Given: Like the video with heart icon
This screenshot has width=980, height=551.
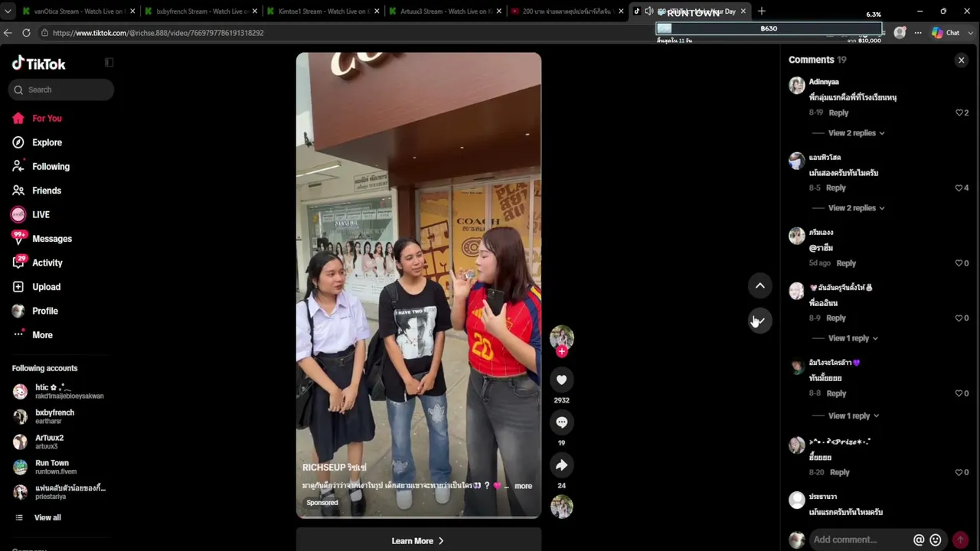Looking at the screenshot, I should (561, 380).
